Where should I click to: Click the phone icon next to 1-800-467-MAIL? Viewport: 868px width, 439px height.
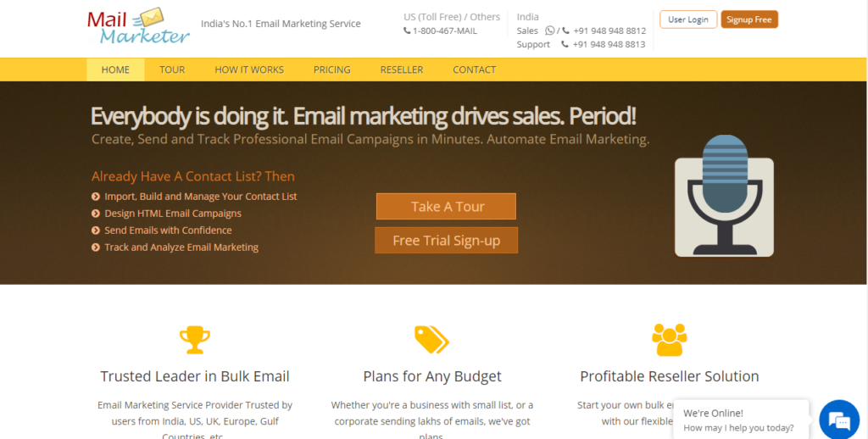(407, 31)
